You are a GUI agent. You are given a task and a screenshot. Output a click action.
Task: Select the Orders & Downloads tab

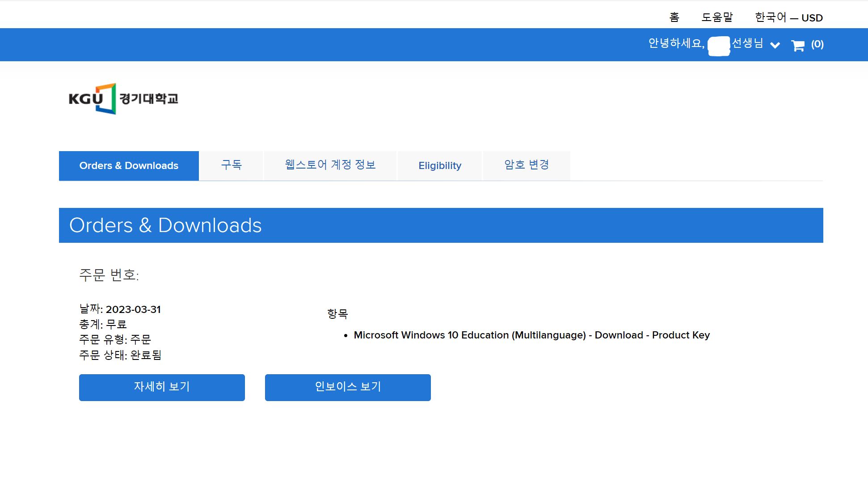129,166
